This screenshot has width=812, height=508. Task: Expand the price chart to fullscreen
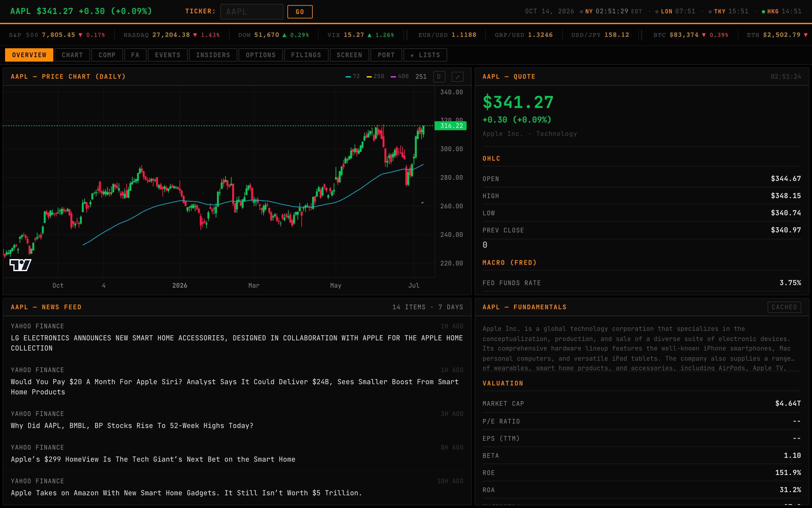click(457, 77)
